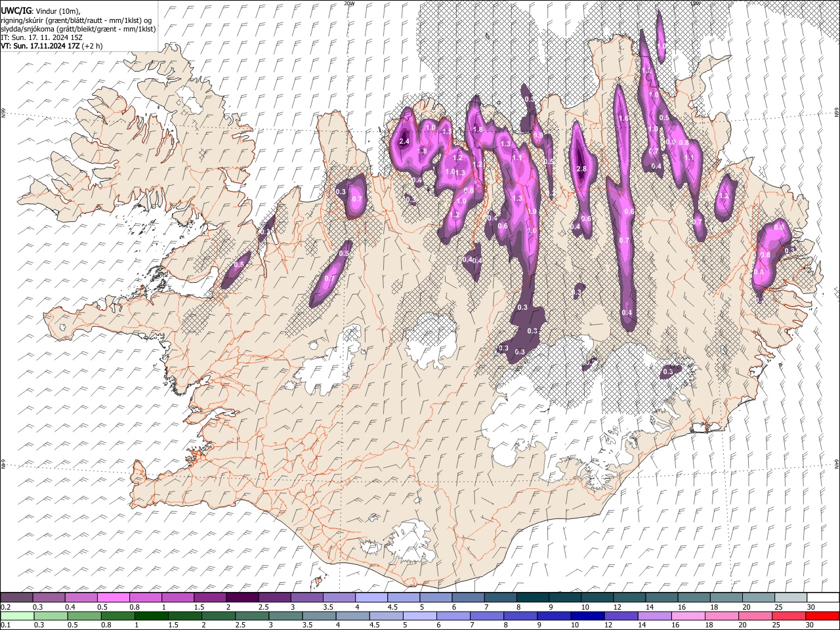Select the VT valid time line in header
The height and width of the screenshot is (630, 840).
click(52, 46)
